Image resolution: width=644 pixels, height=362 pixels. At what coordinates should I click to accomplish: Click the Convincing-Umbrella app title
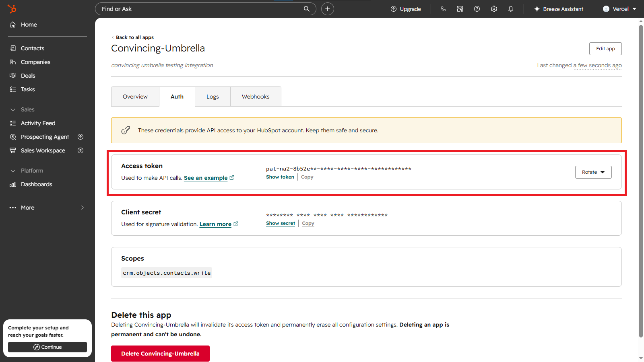point(158,48)
